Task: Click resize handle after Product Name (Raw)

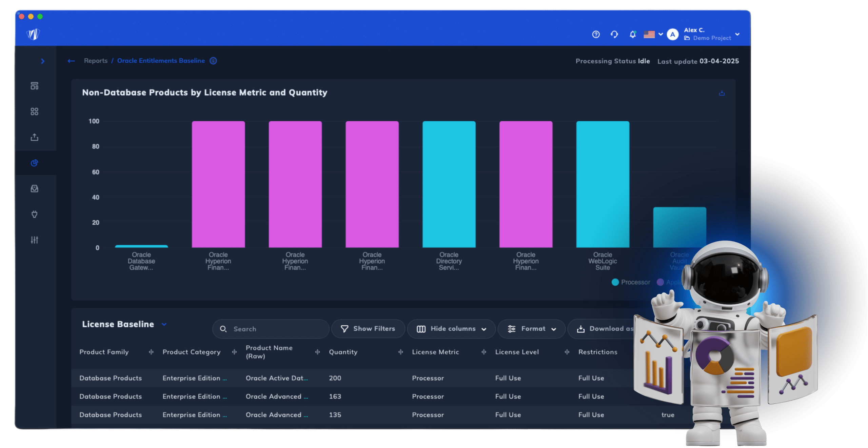Action: [x=317, y=352]
